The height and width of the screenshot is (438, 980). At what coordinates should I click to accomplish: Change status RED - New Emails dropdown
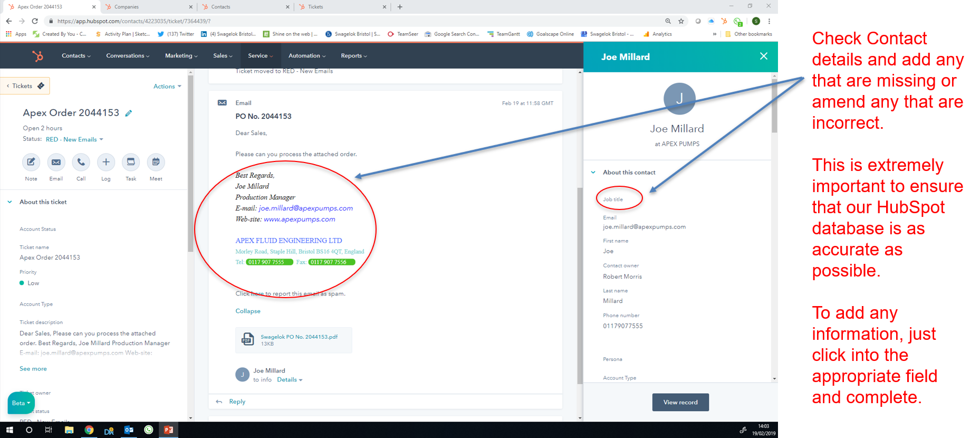click(x=74, y=139)
